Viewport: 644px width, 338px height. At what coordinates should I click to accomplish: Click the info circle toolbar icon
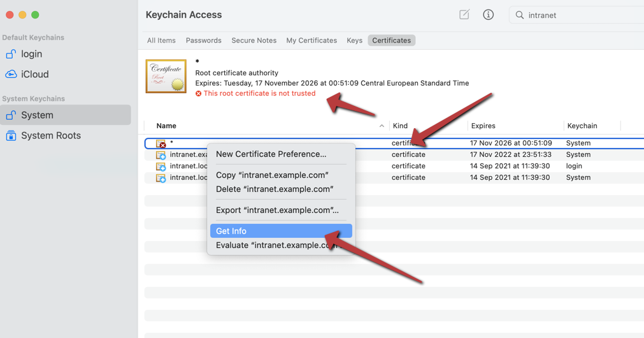[x=488, y=15]
